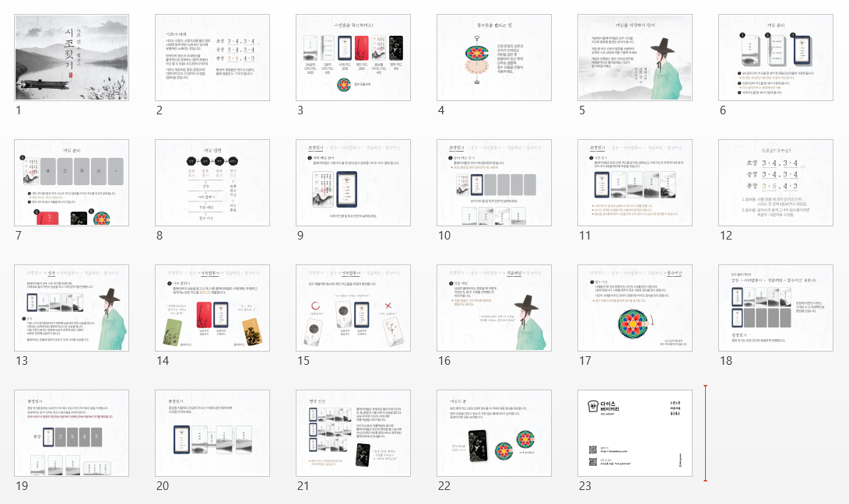Select slide 6 thumbnail

click(775, 58)
